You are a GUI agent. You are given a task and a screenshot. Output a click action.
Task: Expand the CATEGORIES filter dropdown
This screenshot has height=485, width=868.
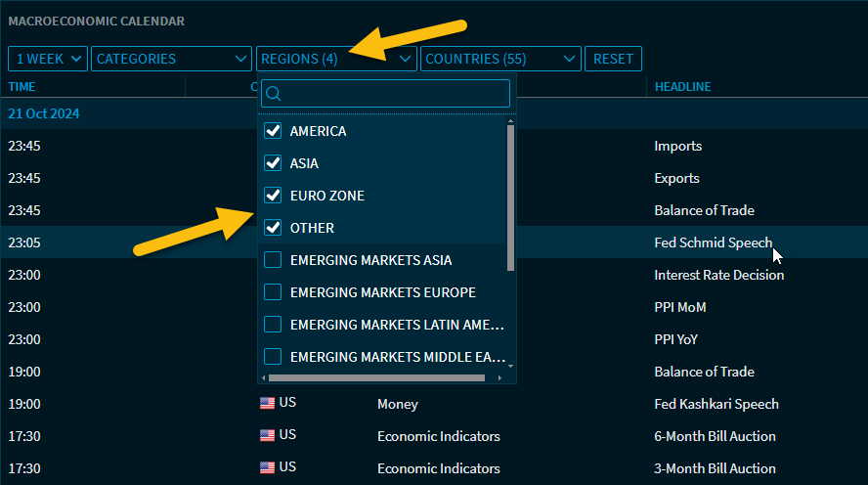171,59
